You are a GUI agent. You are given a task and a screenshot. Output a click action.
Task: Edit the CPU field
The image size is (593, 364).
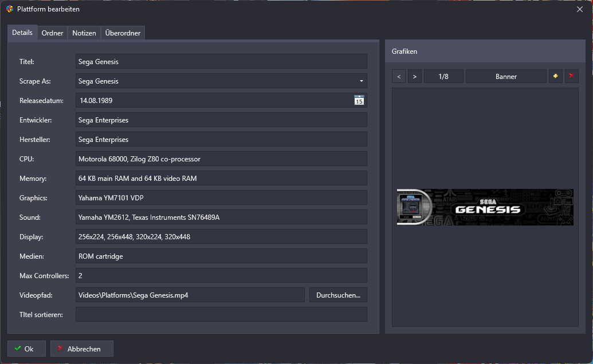pyautogui.click(x=221, y=159)
